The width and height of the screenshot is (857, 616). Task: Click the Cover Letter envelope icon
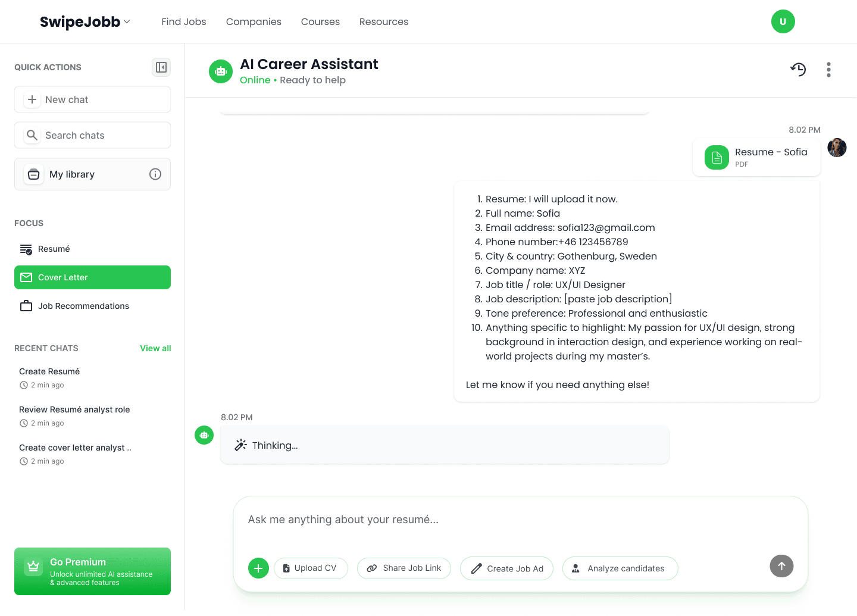[26, 277]
